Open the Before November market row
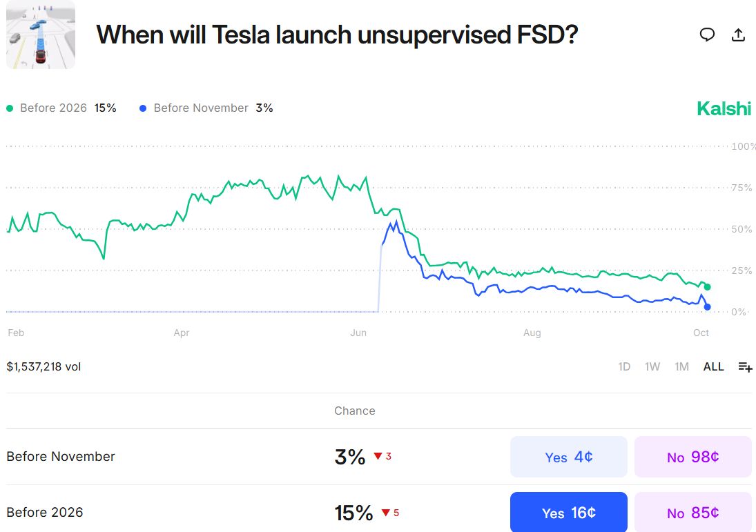Viewport: 756px width, 532px height. coord(61,457)
